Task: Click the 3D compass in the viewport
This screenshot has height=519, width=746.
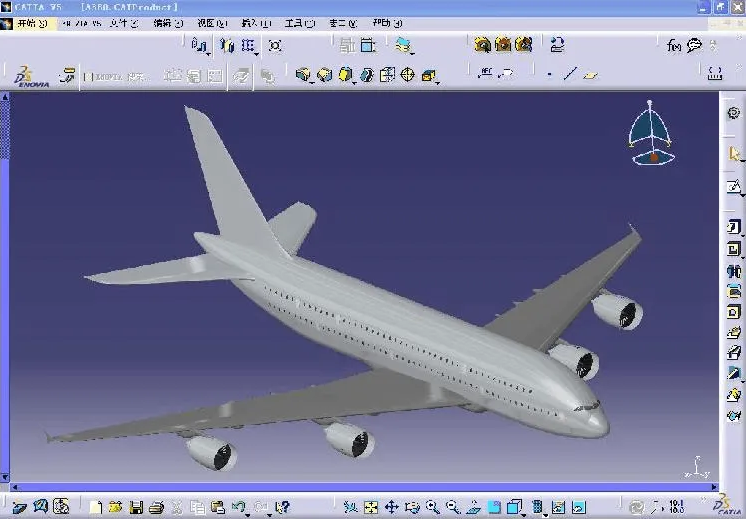Action: pyautogui.click(x=652, y=137)
